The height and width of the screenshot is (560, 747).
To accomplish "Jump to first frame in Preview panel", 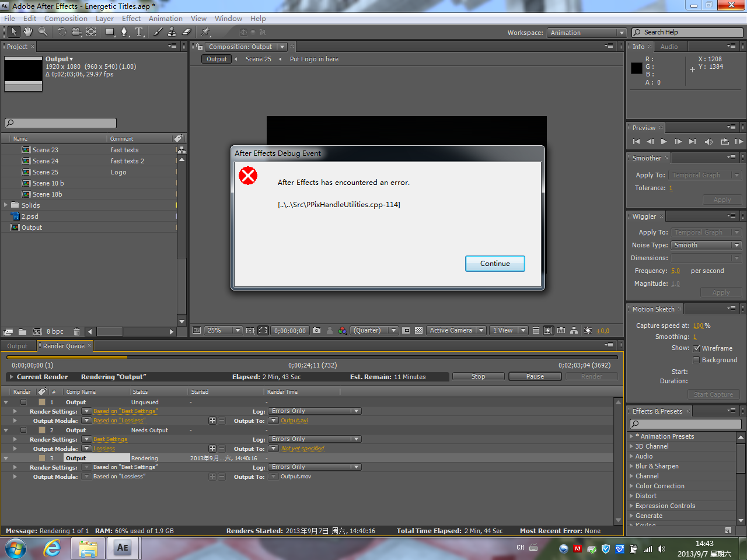I will coord(636,141).
